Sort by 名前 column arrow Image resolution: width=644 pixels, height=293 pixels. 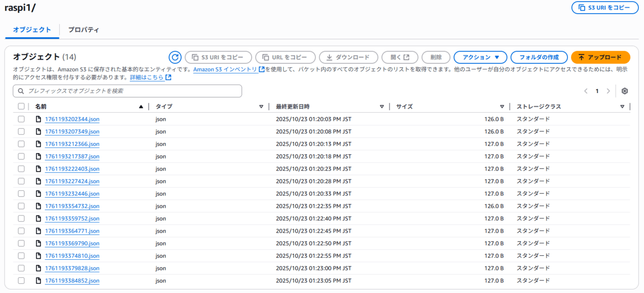(x=141, y=107)
